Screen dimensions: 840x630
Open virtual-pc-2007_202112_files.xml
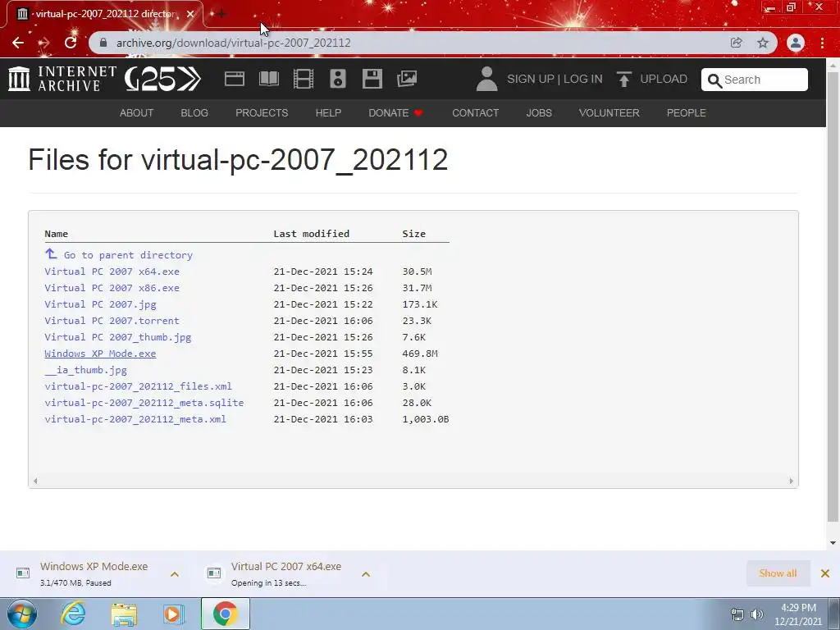pyautogui.click(x=138, y=386)
